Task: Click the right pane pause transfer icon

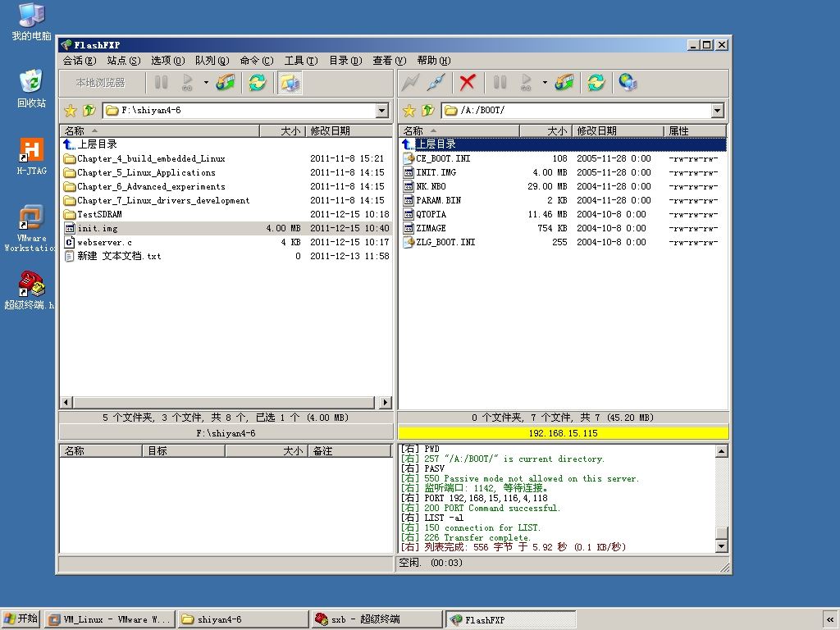Action: (500, 83)
